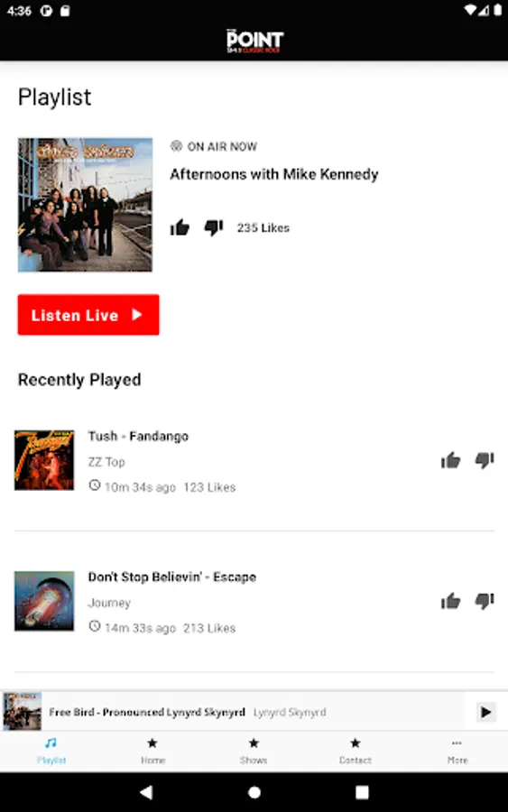The image size is (508, 812).
Task: Dislike the on-air show with thumbs down
Action: pos(213,227)
